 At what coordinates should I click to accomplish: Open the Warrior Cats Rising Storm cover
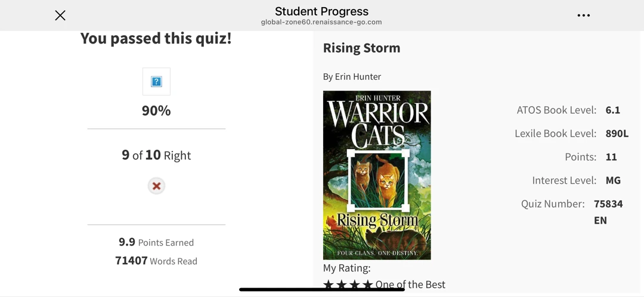pyautogui.click(x=377, y=175)
